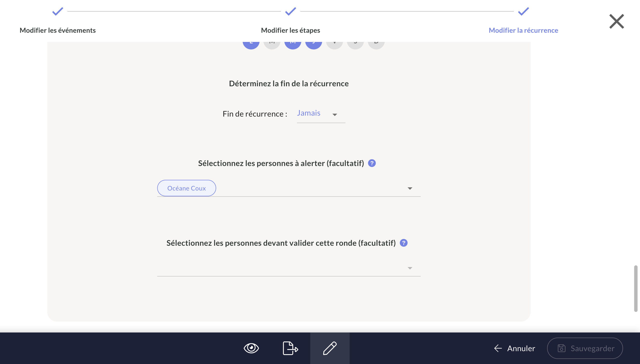
Task: Go to Modifier les événements step
Action: click(x=57, y=30)
